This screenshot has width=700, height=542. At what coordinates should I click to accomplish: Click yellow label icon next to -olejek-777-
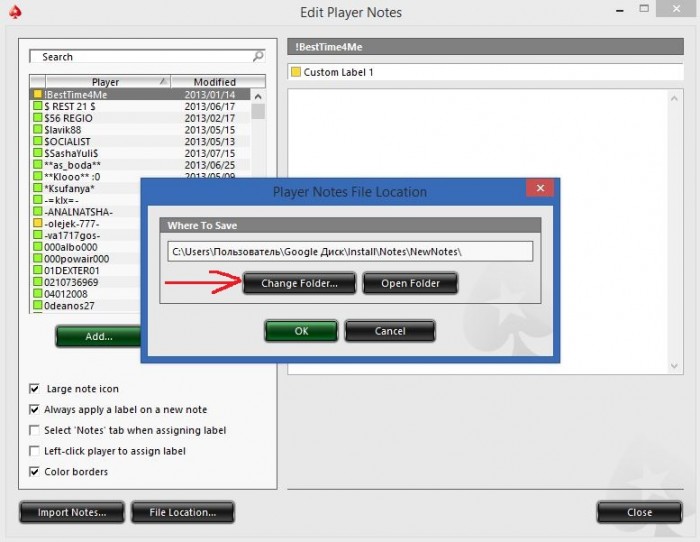point(38,223)
